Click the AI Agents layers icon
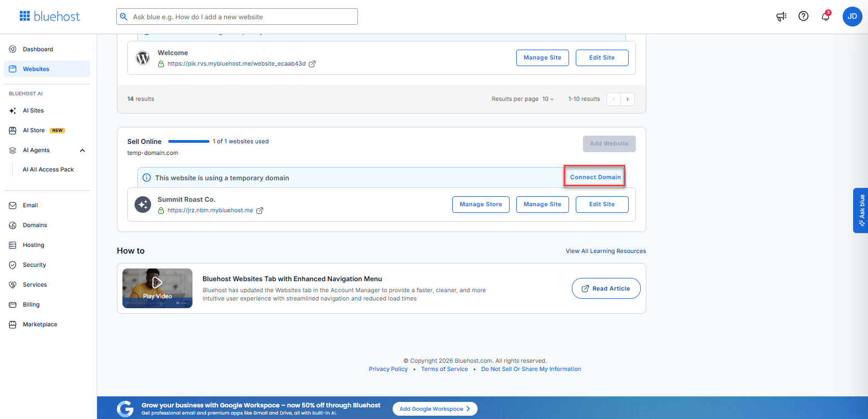 13,151
